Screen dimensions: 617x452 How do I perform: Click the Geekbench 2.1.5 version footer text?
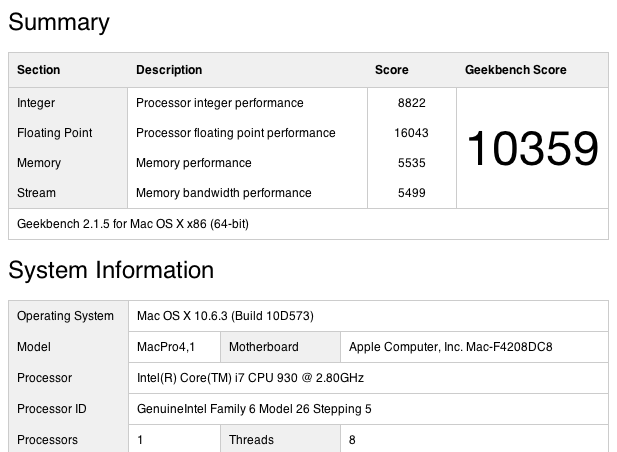click(133, 224)
